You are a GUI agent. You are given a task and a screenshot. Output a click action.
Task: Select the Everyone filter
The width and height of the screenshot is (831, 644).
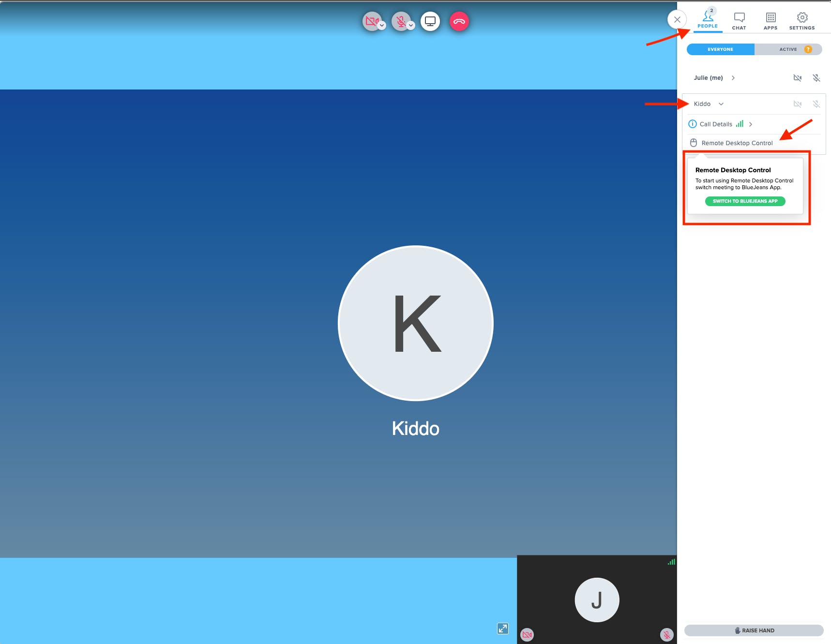(x=720, y=49)
